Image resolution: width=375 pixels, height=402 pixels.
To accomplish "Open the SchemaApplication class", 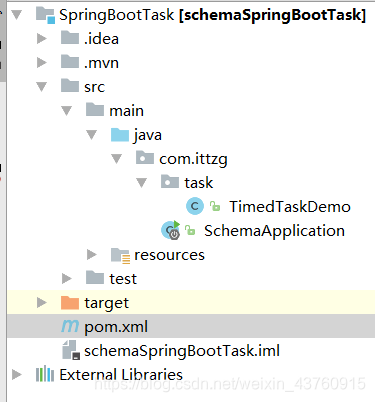I will [274, 231].
